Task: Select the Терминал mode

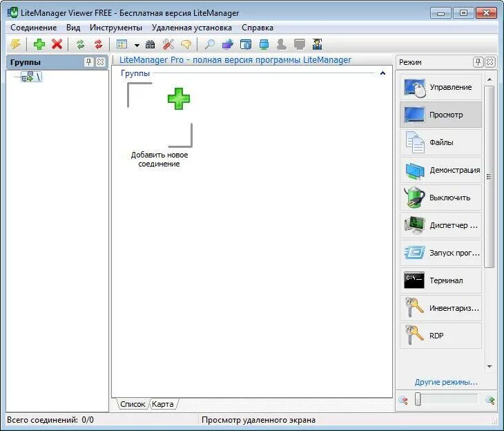Action: point(440,281)
